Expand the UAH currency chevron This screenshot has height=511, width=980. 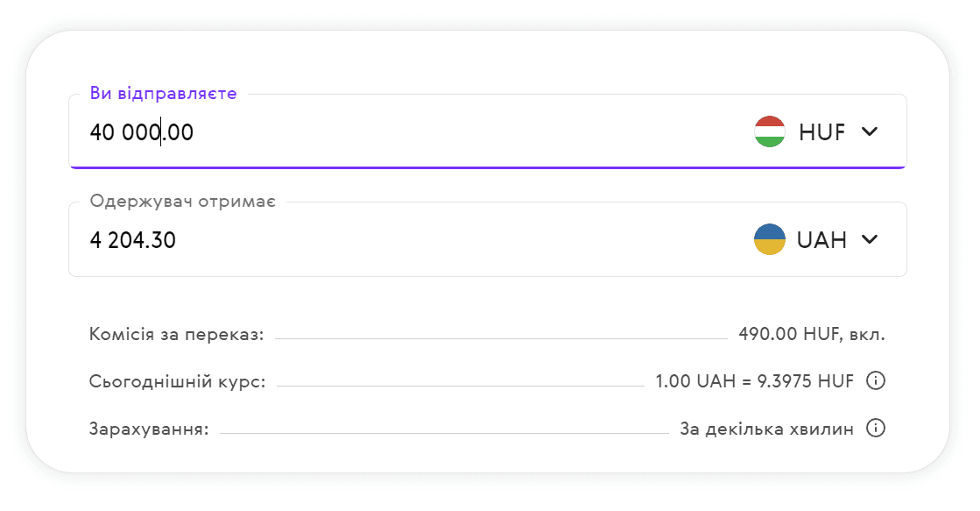tap(869, 239)
